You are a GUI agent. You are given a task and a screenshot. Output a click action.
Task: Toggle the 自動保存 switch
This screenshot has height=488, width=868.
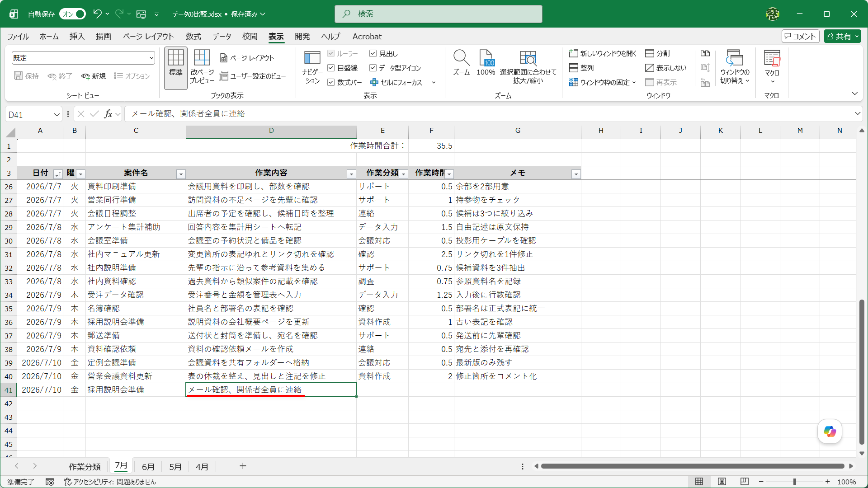click(x=73, y=14)
